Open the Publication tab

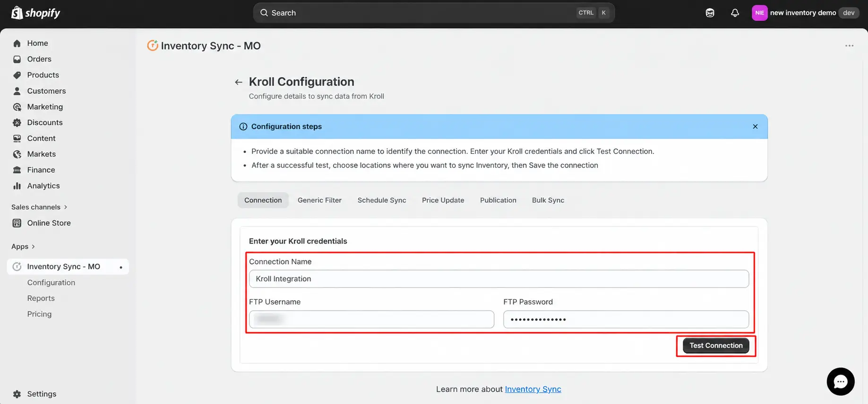(x=498, y=200)
